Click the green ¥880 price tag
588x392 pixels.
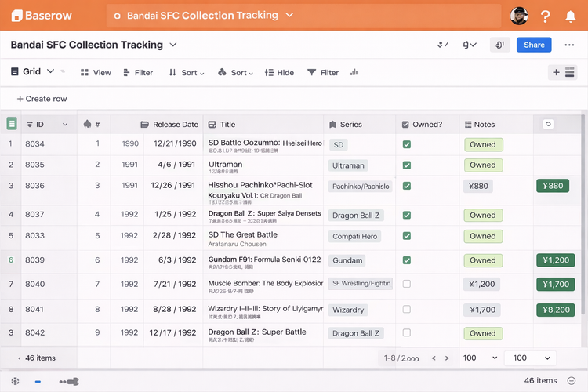(553, 186)
